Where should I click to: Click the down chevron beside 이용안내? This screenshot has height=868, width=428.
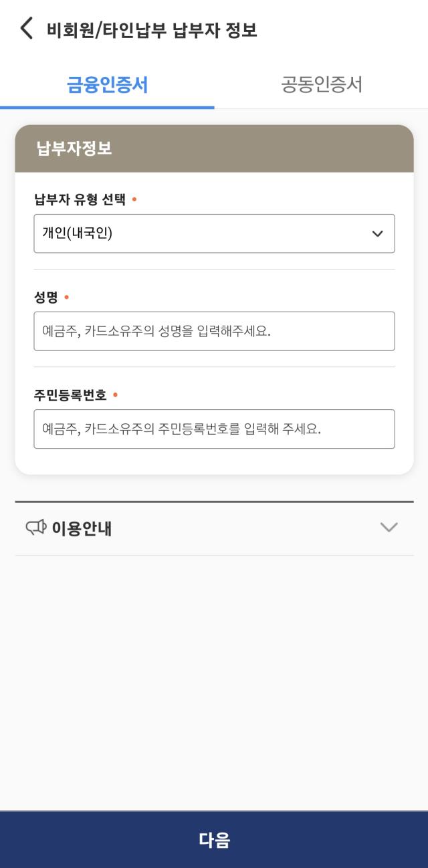[388, 527]
